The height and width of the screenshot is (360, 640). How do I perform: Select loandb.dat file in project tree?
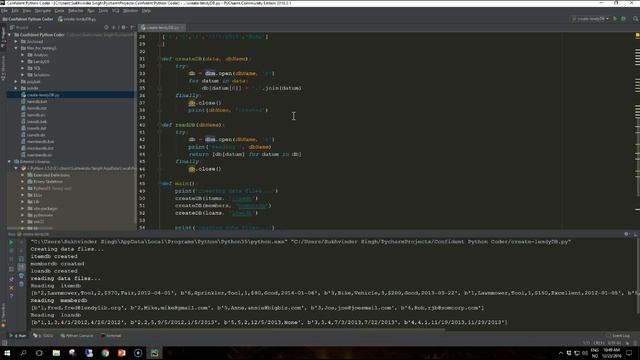pos(34,128)
